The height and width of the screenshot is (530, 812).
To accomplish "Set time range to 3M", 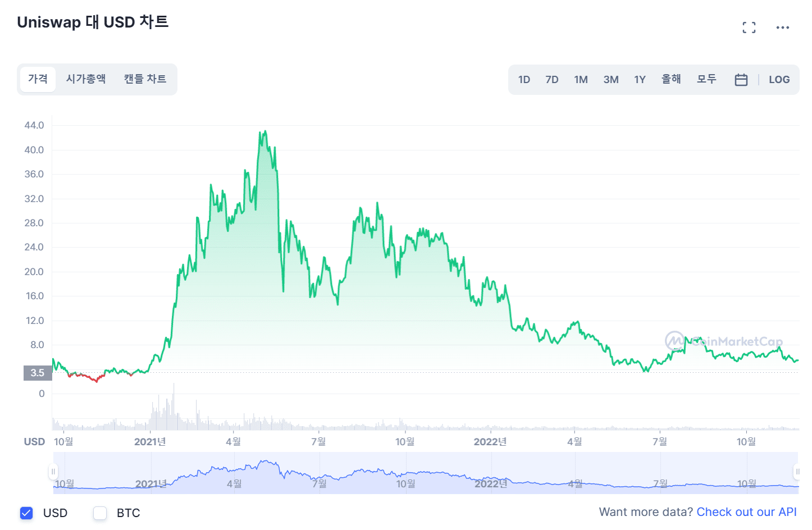I will click(x=611, y=80).
